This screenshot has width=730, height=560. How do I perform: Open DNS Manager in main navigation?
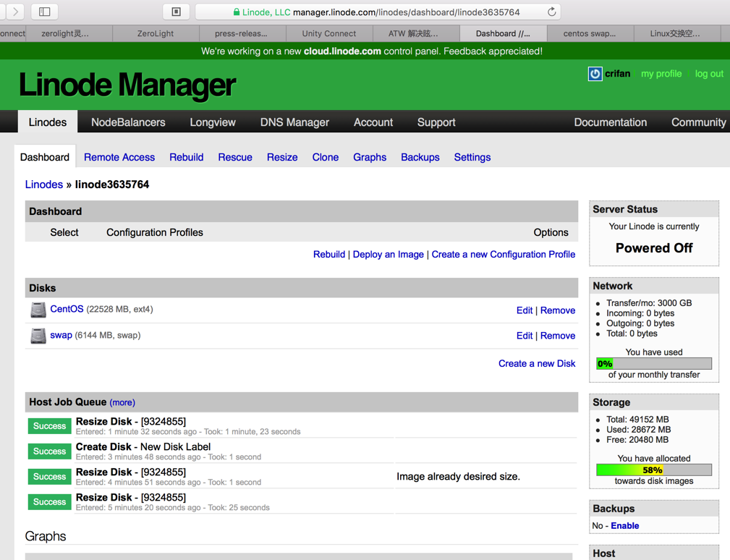294,122
